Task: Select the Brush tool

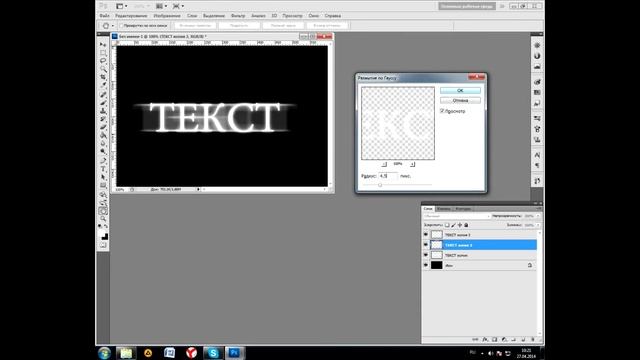Action: (x=103, y=102)
